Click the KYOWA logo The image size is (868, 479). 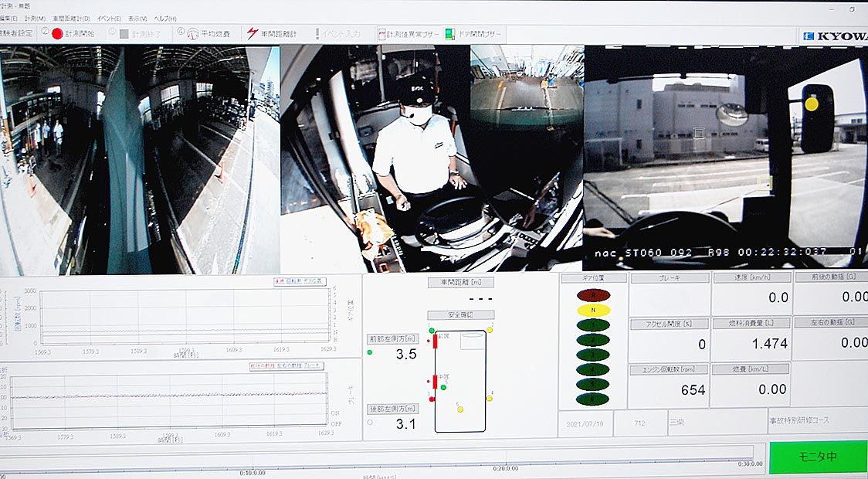point(834,36)
